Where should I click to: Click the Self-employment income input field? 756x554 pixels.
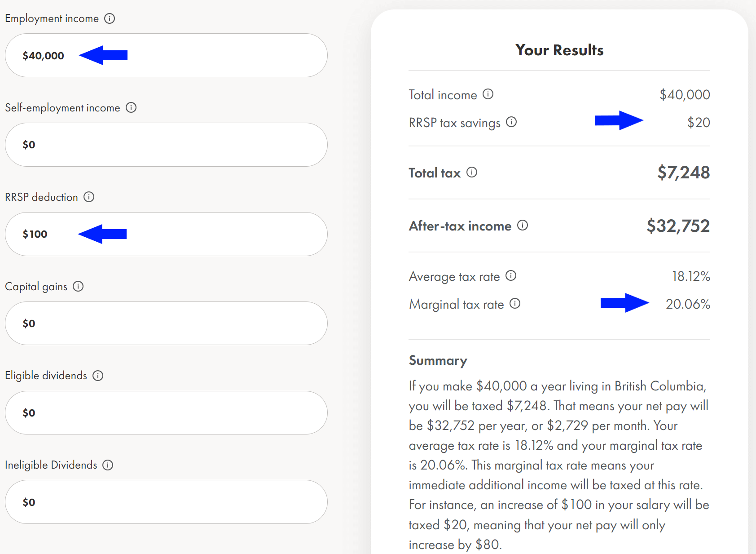coord(166,145)
